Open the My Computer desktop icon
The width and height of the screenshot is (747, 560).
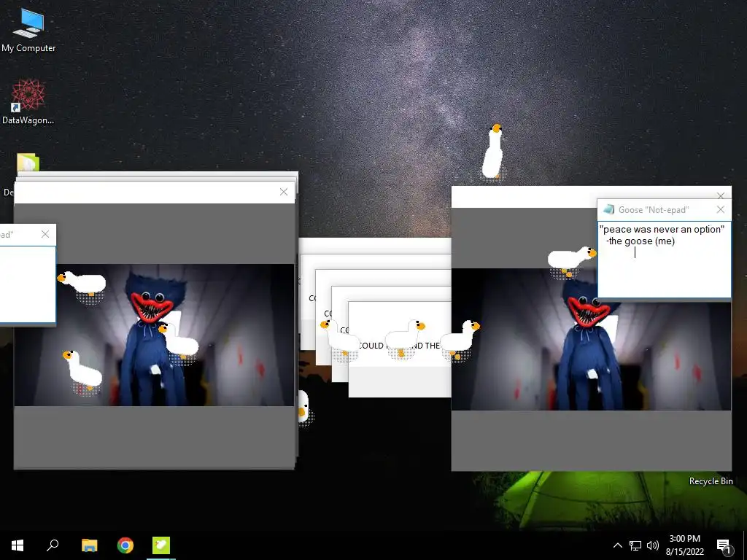(x=28, y=31)
